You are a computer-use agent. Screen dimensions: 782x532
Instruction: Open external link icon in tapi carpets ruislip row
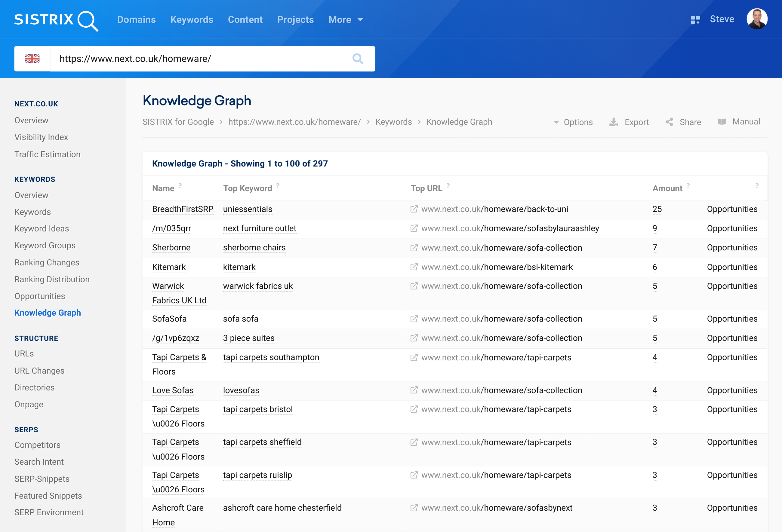(414, 475)
